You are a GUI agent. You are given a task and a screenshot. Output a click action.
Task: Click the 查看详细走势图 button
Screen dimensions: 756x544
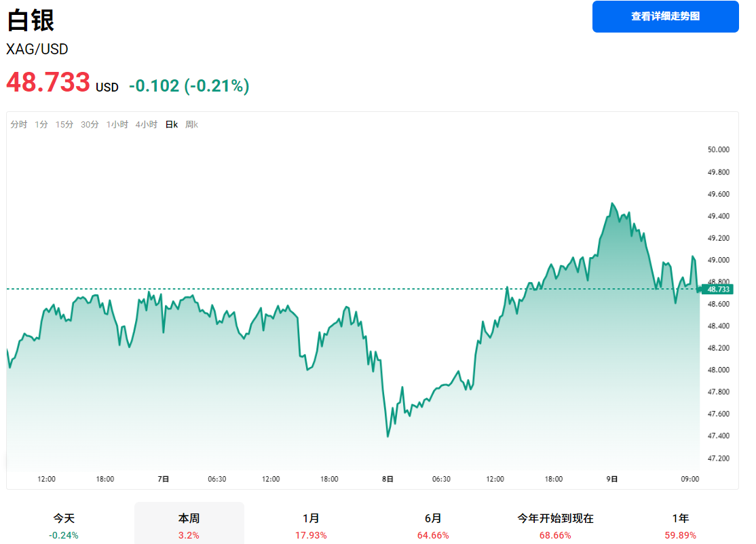coord(665,16)
